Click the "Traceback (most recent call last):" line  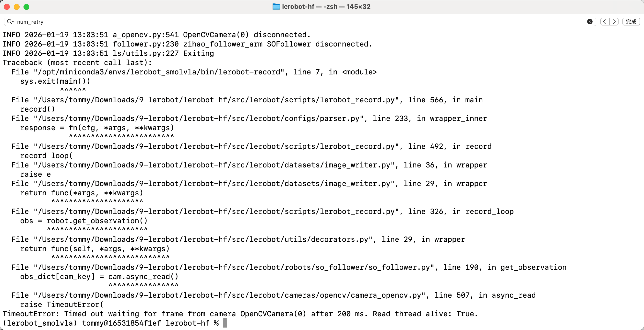pos(77,62)
